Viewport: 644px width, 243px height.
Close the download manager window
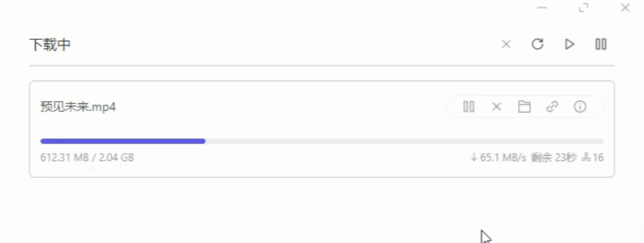point(625,8)
